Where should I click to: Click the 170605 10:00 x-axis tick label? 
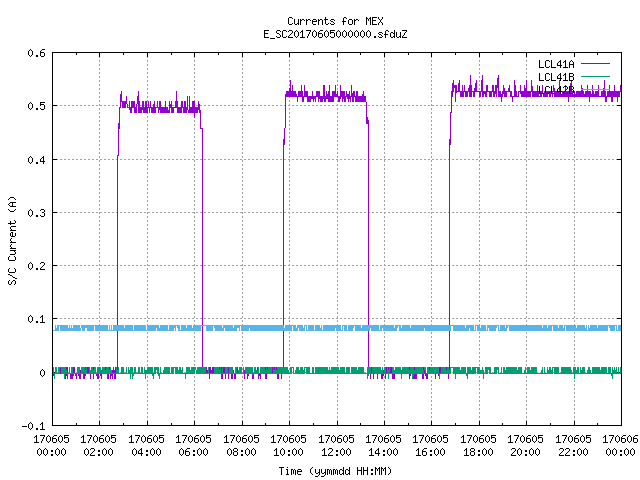coord(289,445)
